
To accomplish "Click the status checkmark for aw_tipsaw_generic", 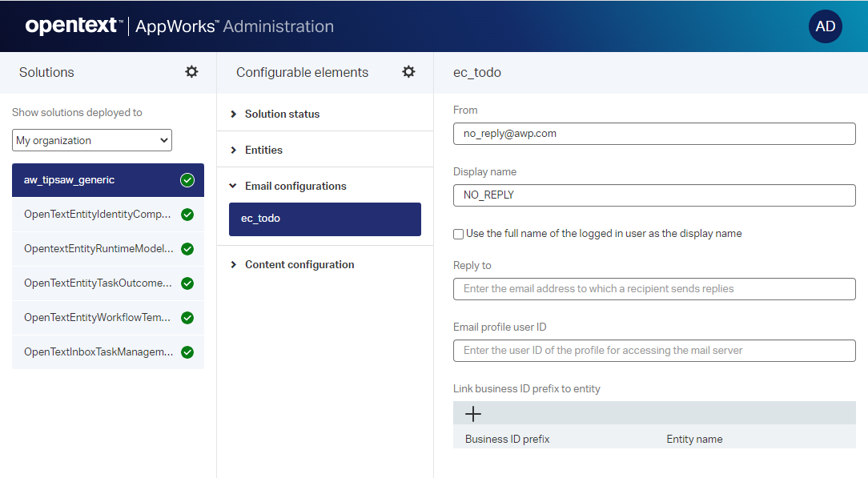I will 187,180.
